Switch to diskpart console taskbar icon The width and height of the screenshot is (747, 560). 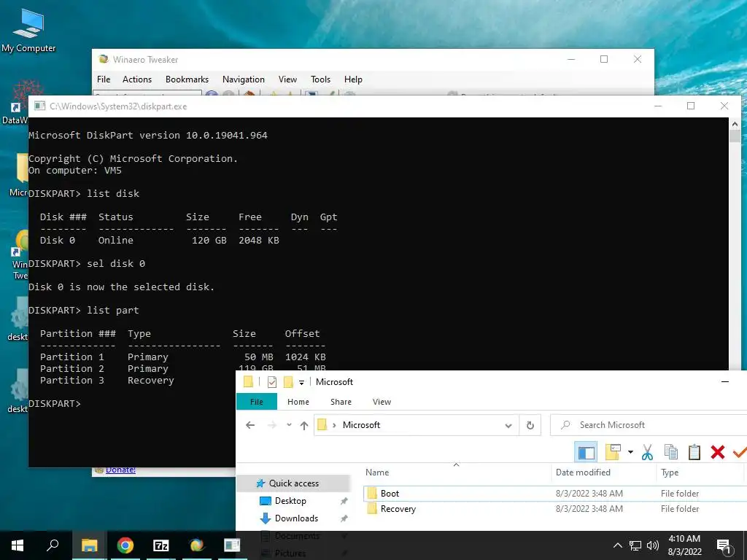pos(232,545)
